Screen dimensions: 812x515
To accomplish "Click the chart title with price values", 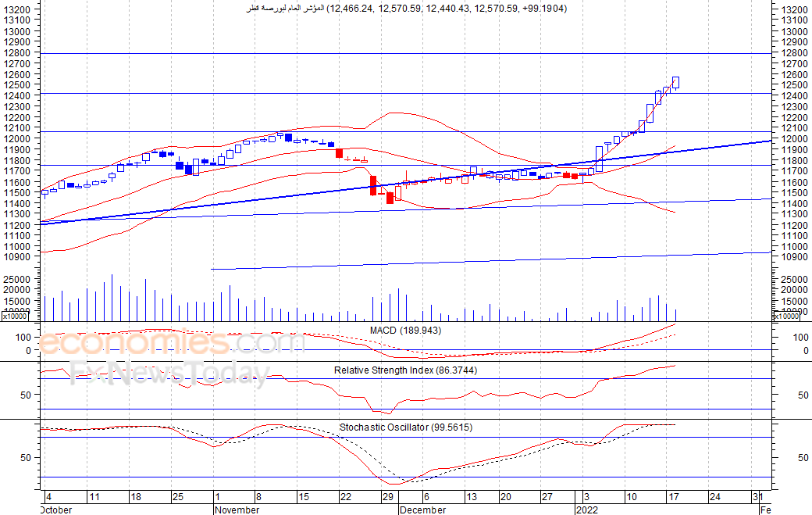I will click(406, 9).
